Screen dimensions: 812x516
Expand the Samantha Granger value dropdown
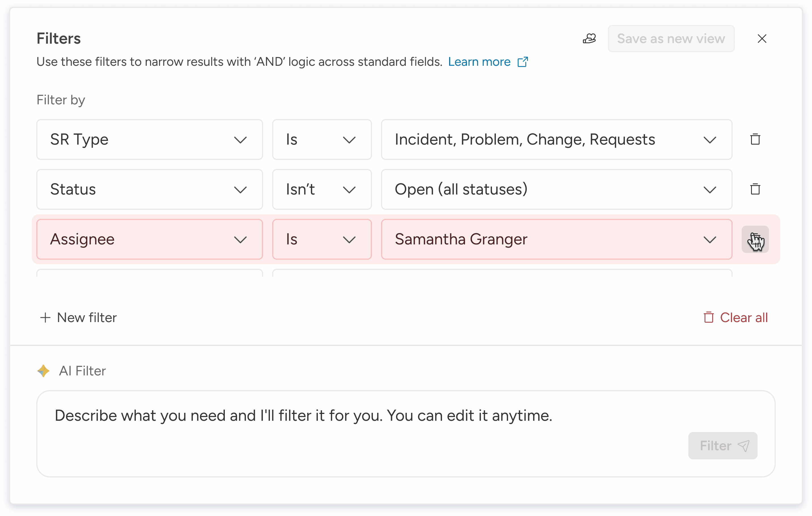coord(556,239)
